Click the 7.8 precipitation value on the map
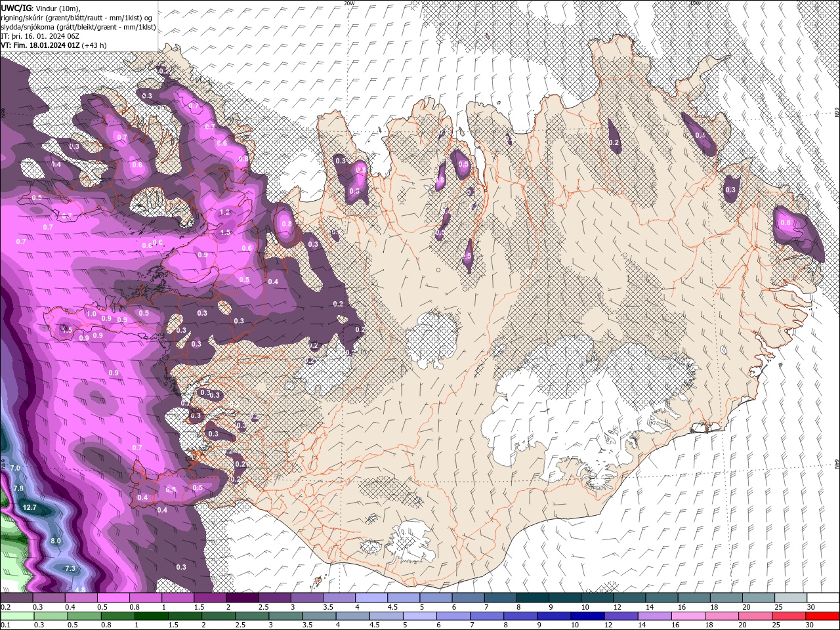This screenshot has height=630, width=840. pyautogui.click(x=18, y=488)
